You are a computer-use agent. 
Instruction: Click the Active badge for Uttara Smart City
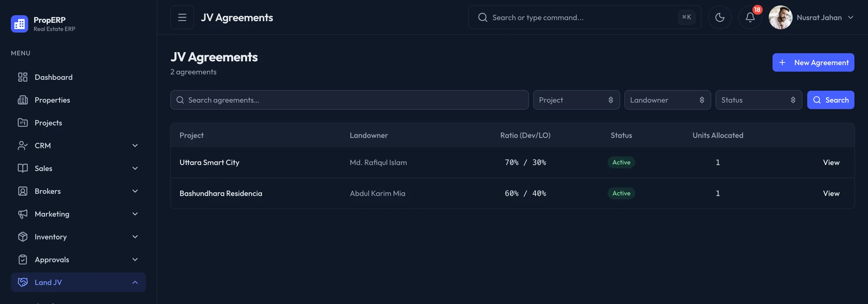click(x=621, y=162)
